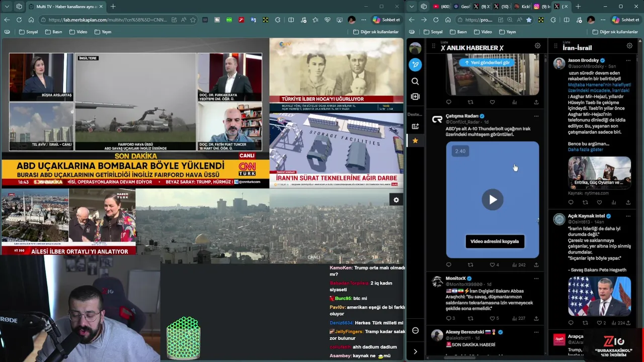Screen dimensions: 644x362
Task: Open split screen icon in right window
Action: click(566, 20)
